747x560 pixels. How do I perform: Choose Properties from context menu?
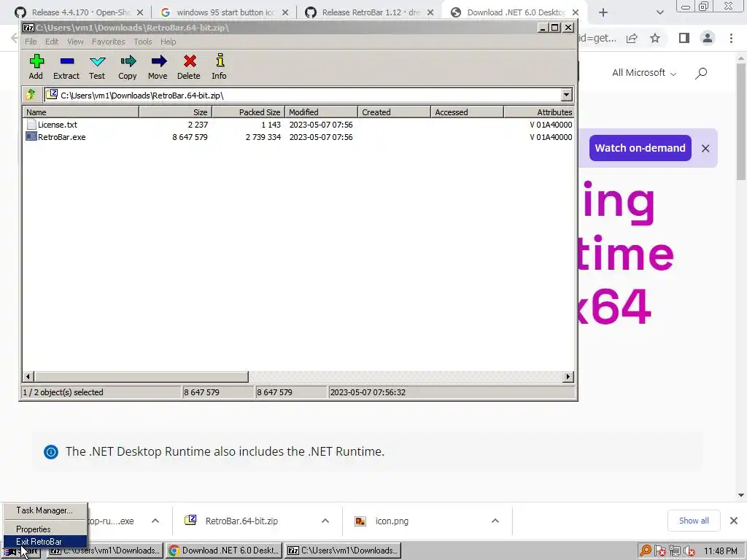44,529
